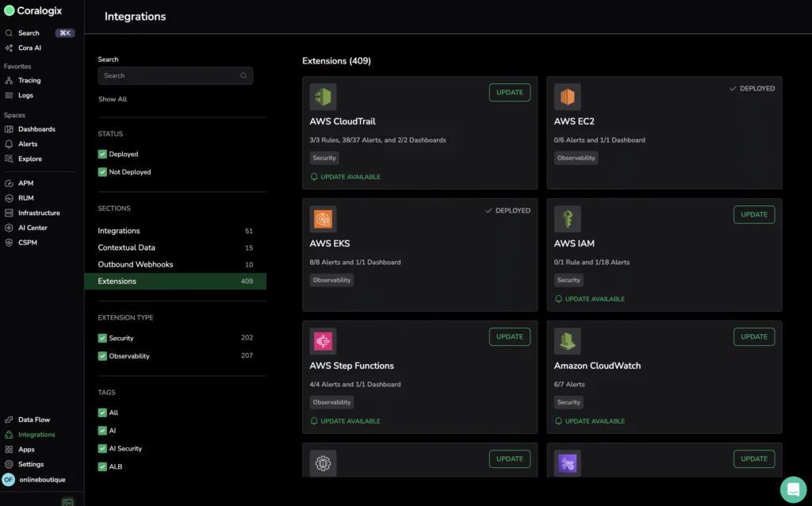This screenshot has height=506, width=812.
Task: Click the Amazon CloudWatch green icon
Action: [567, 341]
